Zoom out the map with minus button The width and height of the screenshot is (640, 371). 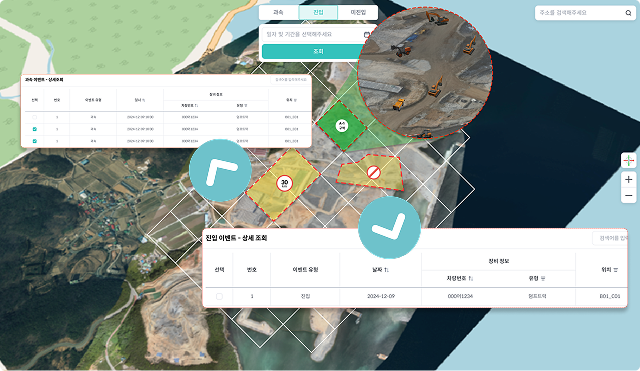[x=629, y=195]
